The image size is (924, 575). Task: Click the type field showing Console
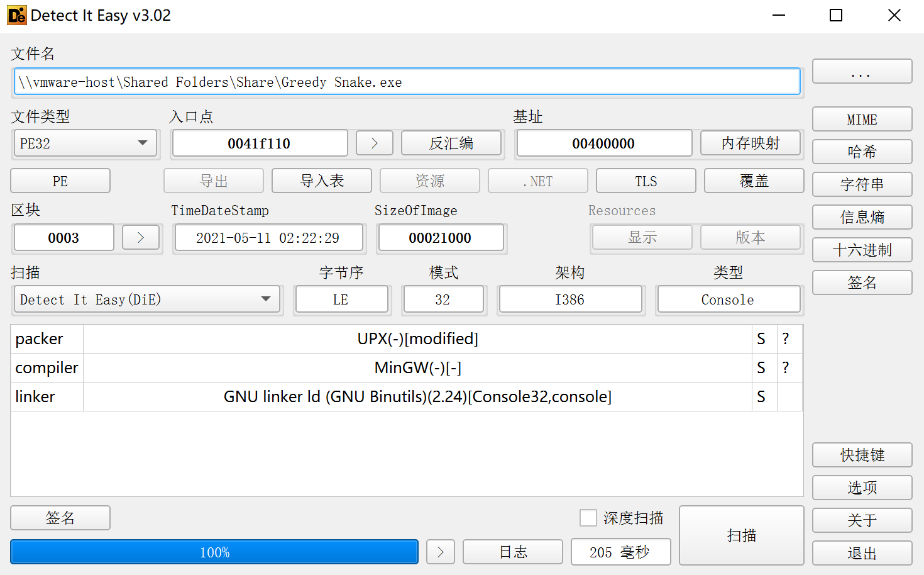(x=729, y=299)
